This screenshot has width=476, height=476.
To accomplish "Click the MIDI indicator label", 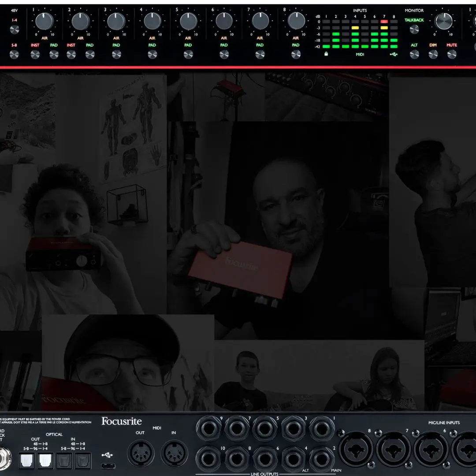I will click(360, 54).
